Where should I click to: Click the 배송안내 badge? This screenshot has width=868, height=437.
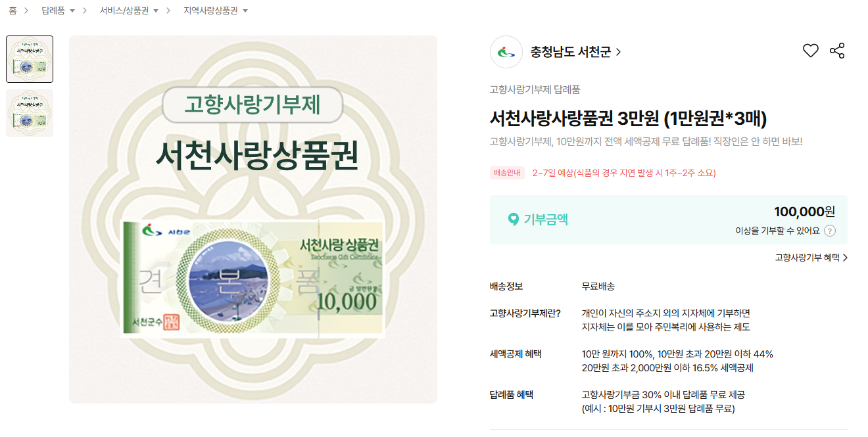507,173
